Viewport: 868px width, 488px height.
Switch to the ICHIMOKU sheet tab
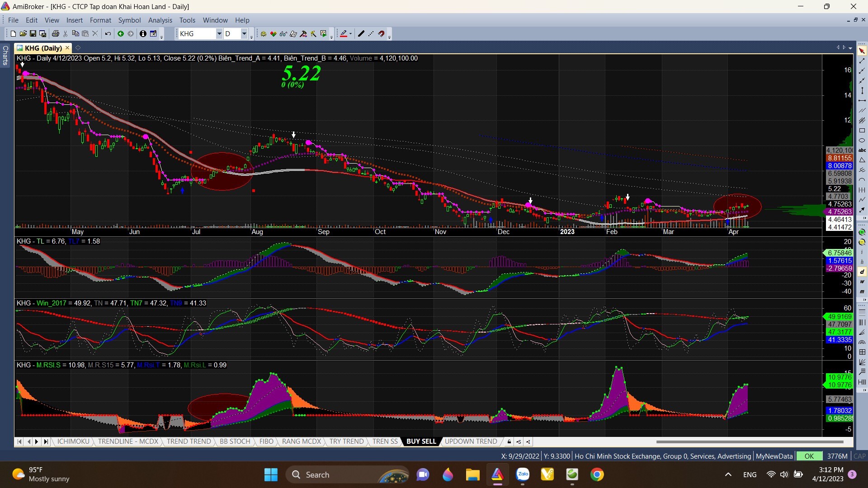tap(73, 441)
